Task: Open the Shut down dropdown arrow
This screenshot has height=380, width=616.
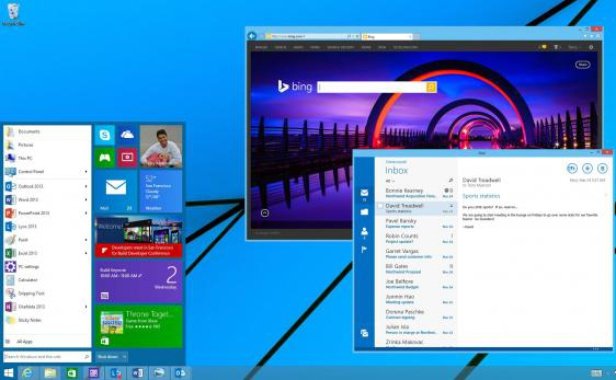Action: click(124, 357)
